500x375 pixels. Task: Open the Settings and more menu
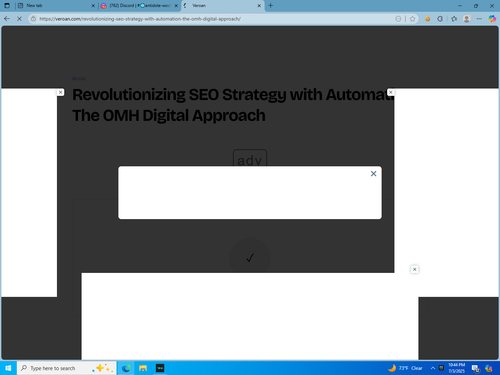coord(479,19)
